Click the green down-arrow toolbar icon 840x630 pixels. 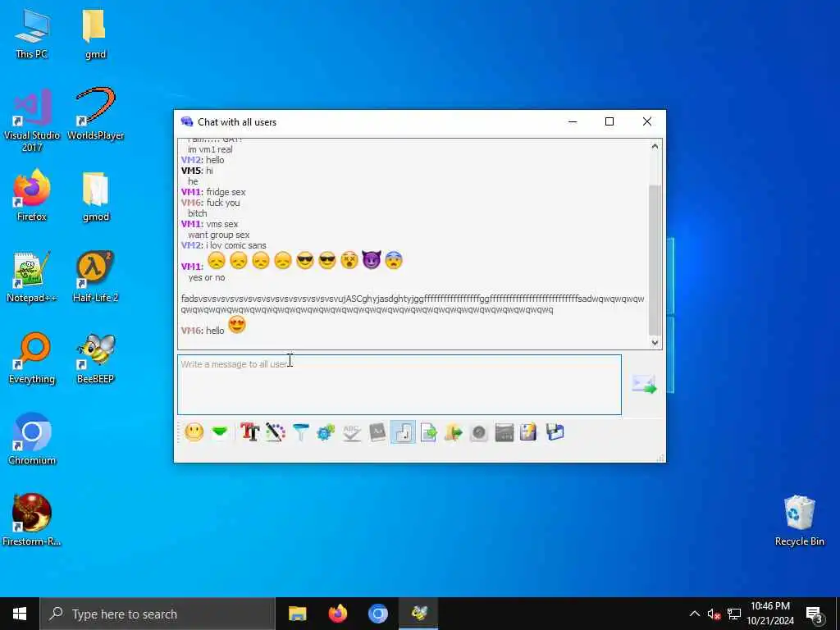pyautogui.click(x=220, y=431)
